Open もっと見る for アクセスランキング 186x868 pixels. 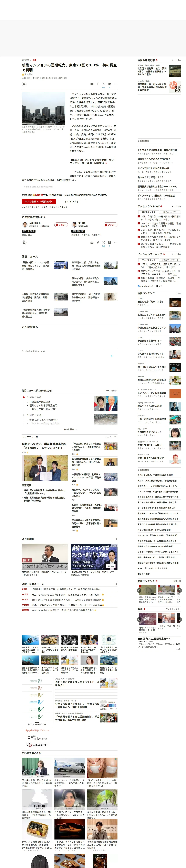point(176,207)
